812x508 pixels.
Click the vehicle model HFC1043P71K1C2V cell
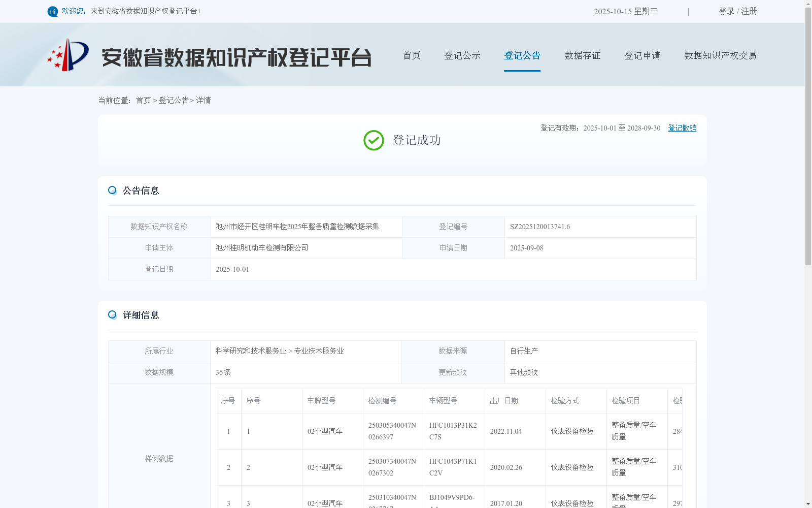click(453, 467)
